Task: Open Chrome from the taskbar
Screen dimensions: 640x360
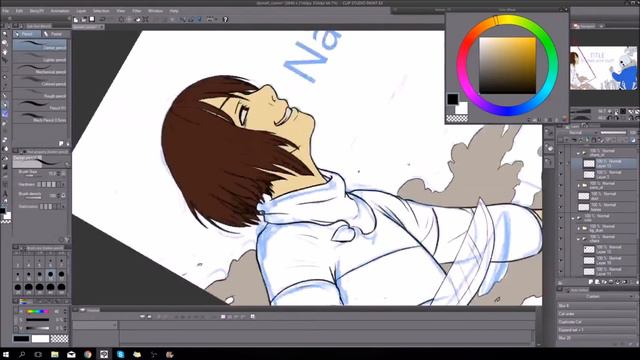Action: [x=88, y=354]
